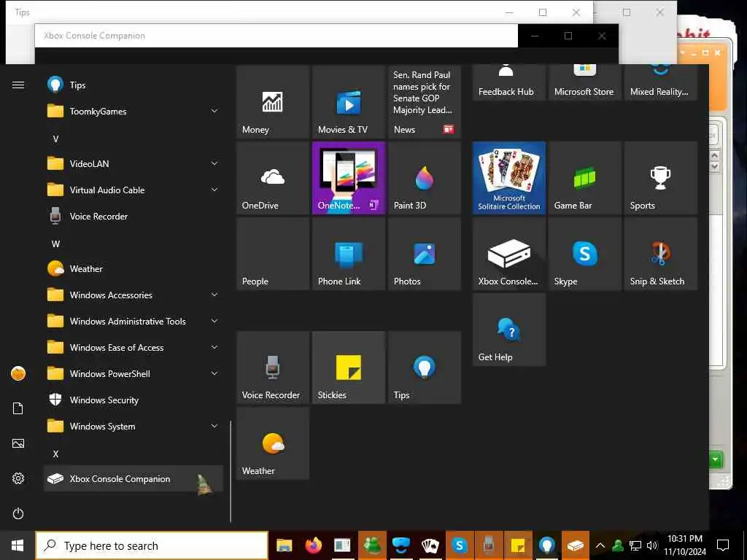Open the News live tile
Viewport: 747px width, 560px height.
pyautogui.click(x=424, y=101)
